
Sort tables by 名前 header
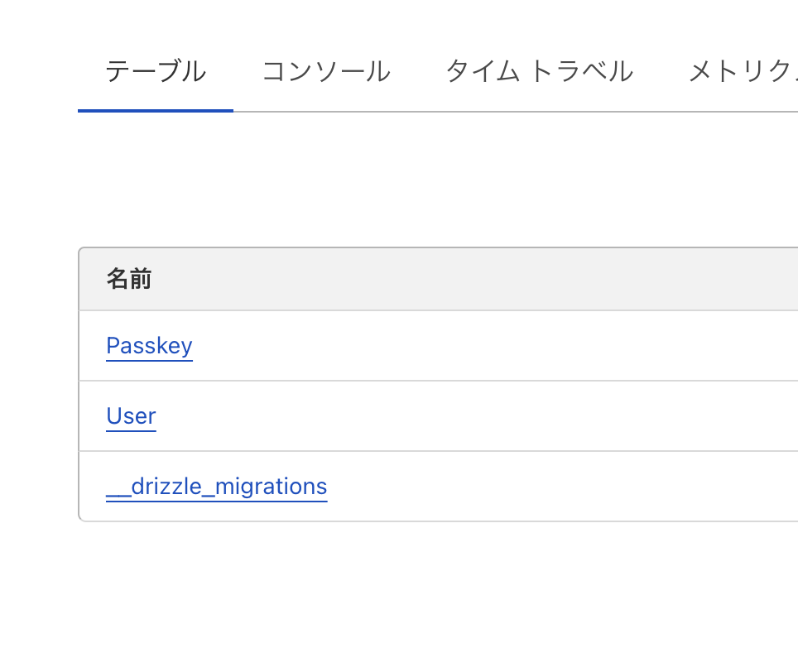[x=129, y=280]
